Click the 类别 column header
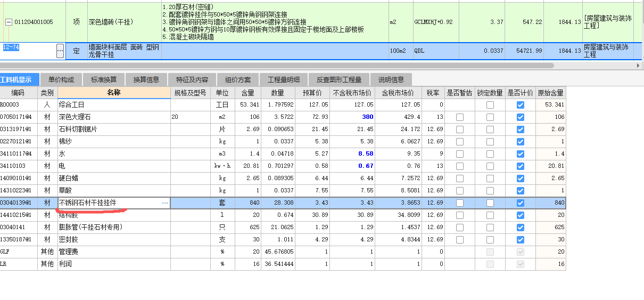The image size is (644, 300). (47, 93)
